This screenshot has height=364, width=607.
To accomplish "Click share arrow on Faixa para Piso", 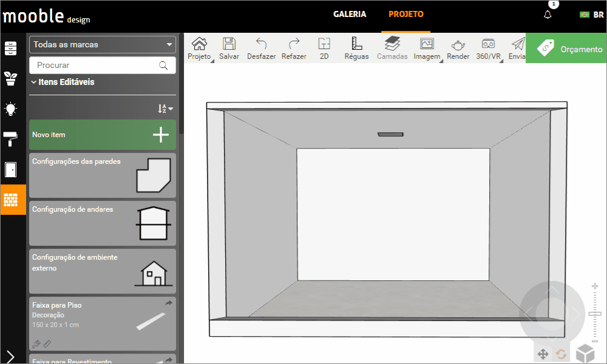I will point(169,303).
